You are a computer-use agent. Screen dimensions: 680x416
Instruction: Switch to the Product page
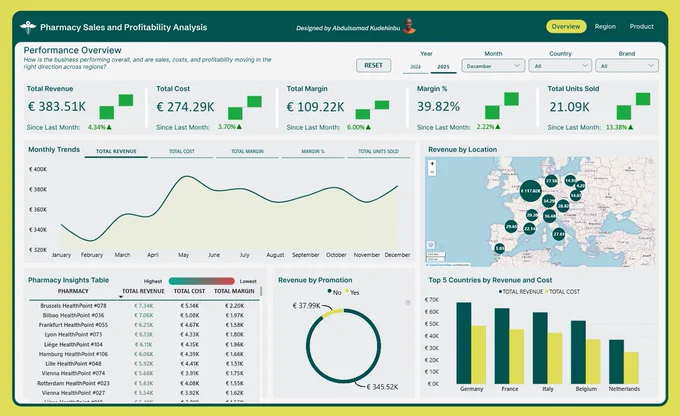coord(641,26)
